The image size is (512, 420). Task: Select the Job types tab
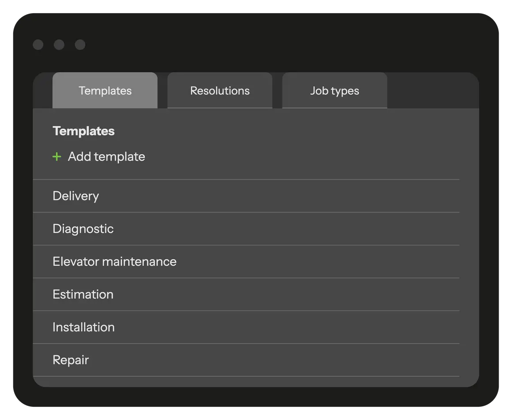pos(335,91)
